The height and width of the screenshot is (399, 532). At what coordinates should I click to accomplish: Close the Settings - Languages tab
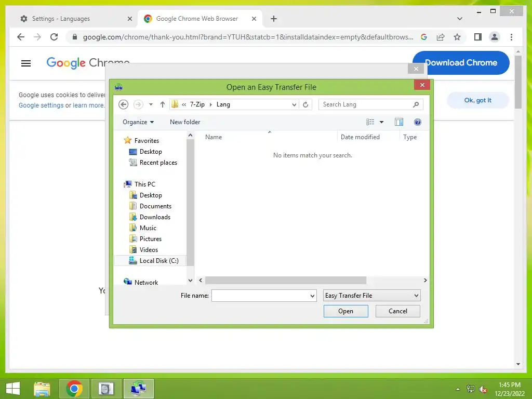point(129,19)
